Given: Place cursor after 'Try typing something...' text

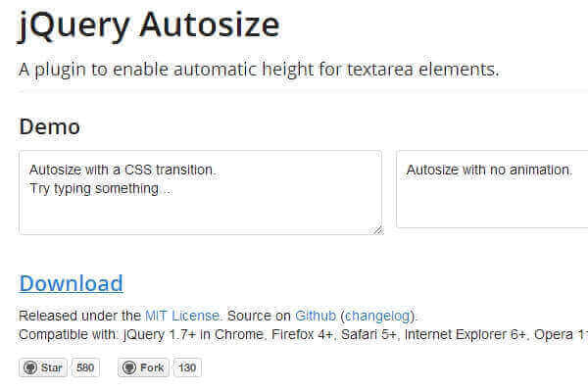Looking at the screenshot, I should (x=172, y=188).
